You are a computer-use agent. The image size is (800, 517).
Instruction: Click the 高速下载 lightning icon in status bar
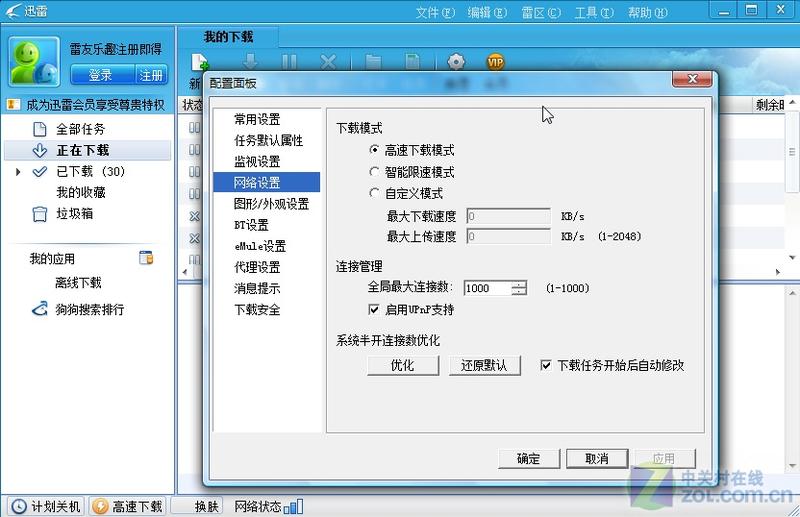pyautogui.click(x=100, y=506)
